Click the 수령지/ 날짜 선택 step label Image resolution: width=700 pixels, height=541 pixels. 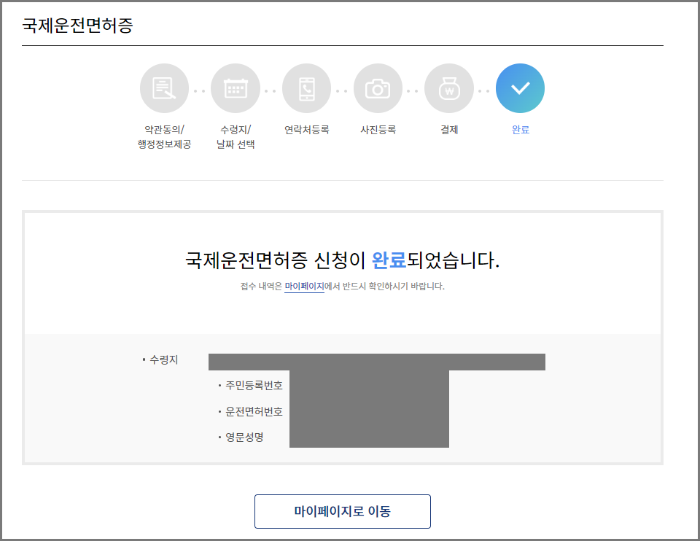(x=235, y=137)
